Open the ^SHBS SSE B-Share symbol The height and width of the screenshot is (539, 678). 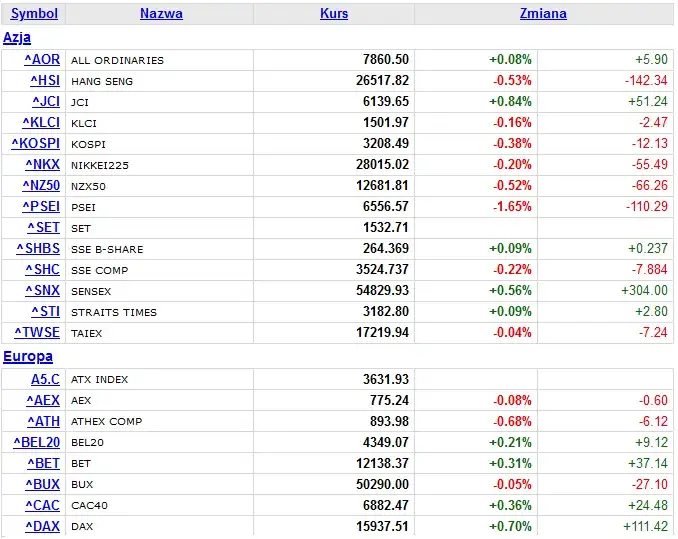(x=38, y=249)
